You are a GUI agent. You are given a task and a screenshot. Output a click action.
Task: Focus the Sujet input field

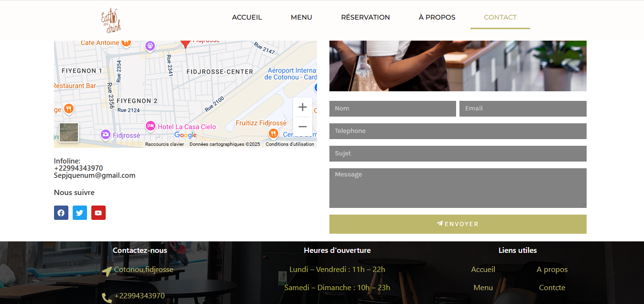coord(458,153)
